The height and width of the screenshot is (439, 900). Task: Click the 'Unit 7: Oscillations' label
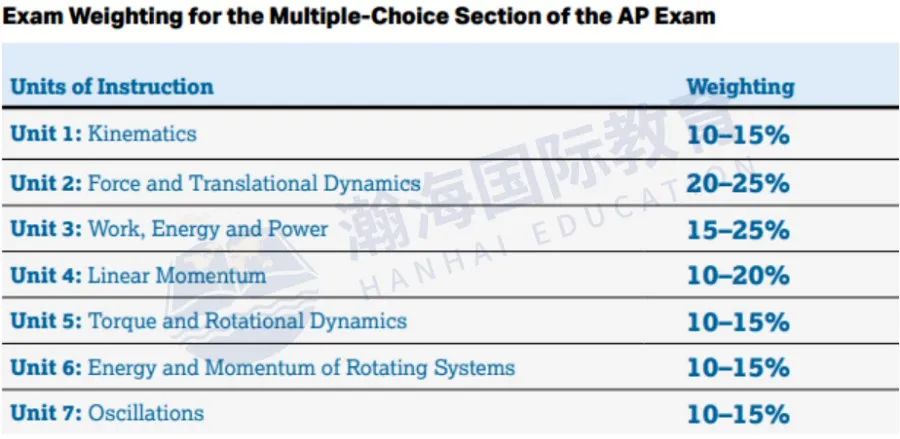point(107,413)
